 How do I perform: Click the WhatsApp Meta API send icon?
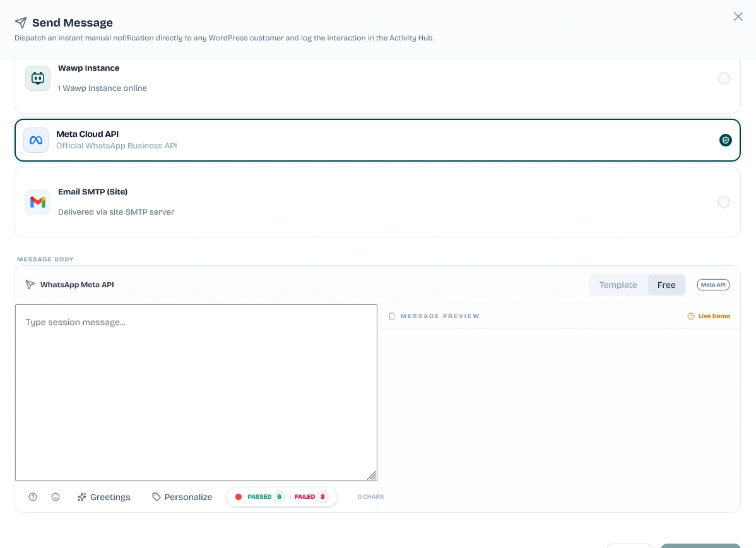[30, 285]
